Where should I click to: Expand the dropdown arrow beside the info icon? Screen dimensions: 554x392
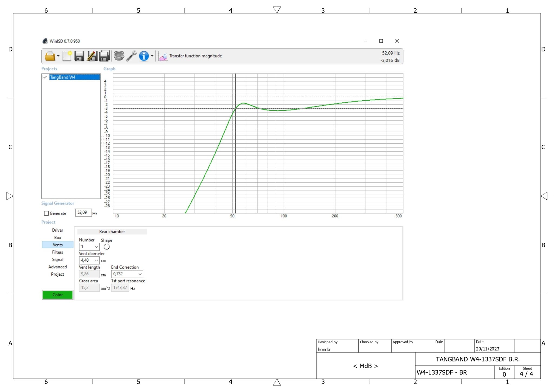pos(152,56)
